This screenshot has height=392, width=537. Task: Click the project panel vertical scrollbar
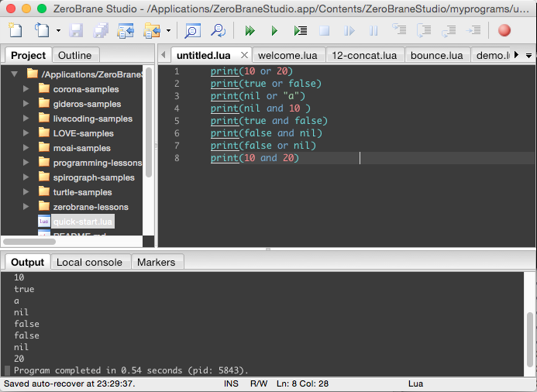coord(148,122)
